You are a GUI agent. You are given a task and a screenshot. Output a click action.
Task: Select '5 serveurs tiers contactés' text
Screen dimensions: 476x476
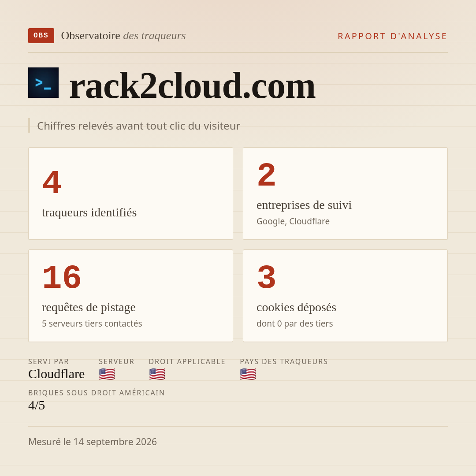point(92,324)
